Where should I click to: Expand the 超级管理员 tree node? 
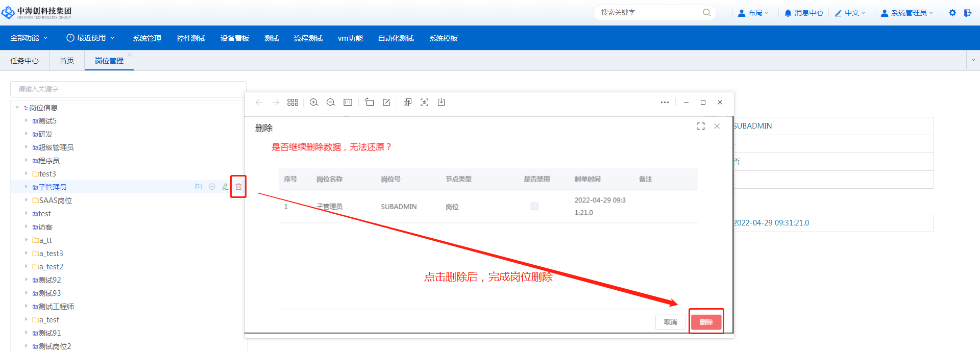pos(27,147)
